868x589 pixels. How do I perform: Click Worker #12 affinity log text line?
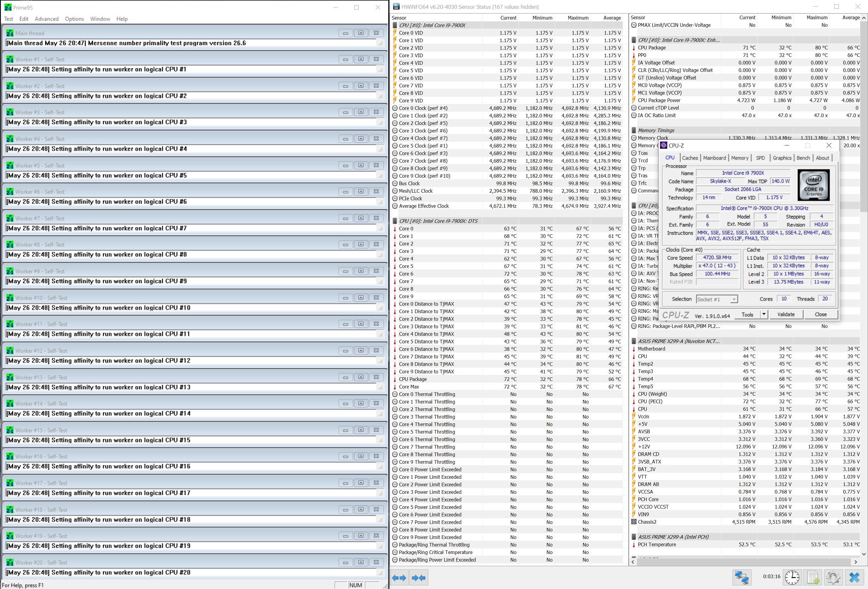click(x=99, y=361)
